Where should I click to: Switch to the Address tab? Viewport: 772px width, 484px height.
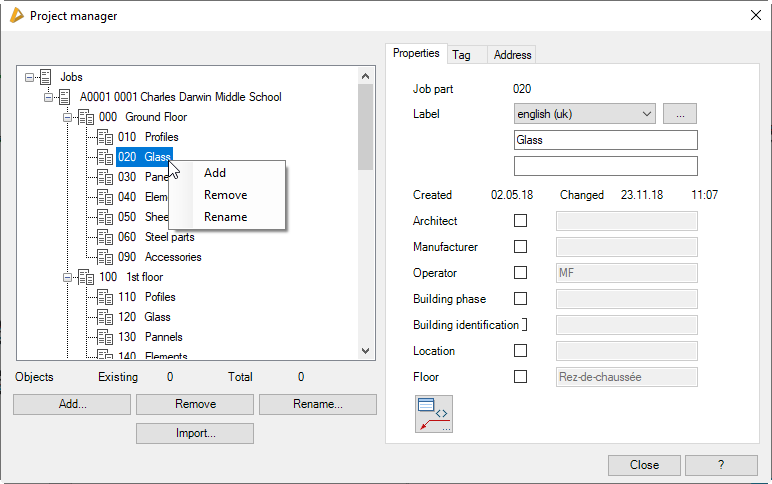click(512, 55)
